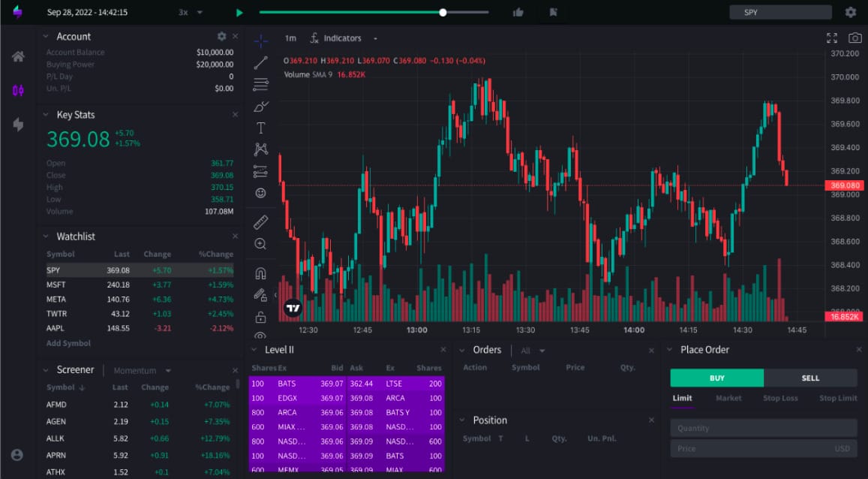Image resolution: width=868 pixels, height=479 pixels.
Task: Click the replay progress slider handle
Action: [443, 12]
